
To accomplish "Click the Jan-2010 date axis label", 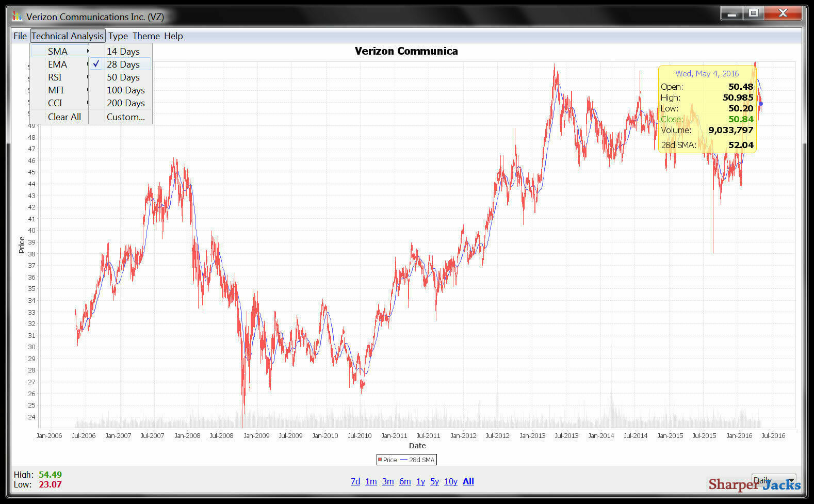I will 325,435.
